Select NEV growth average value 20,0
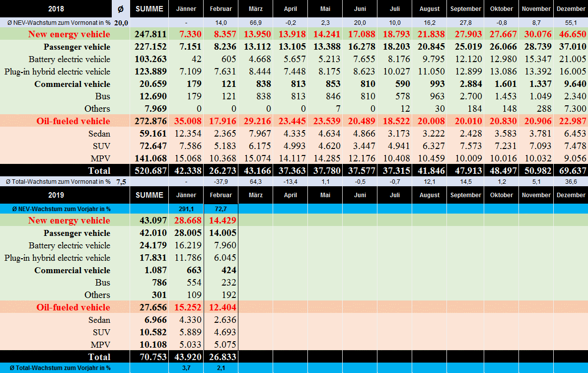This screenshot has width=588, height=373. [x=121, y=23]
